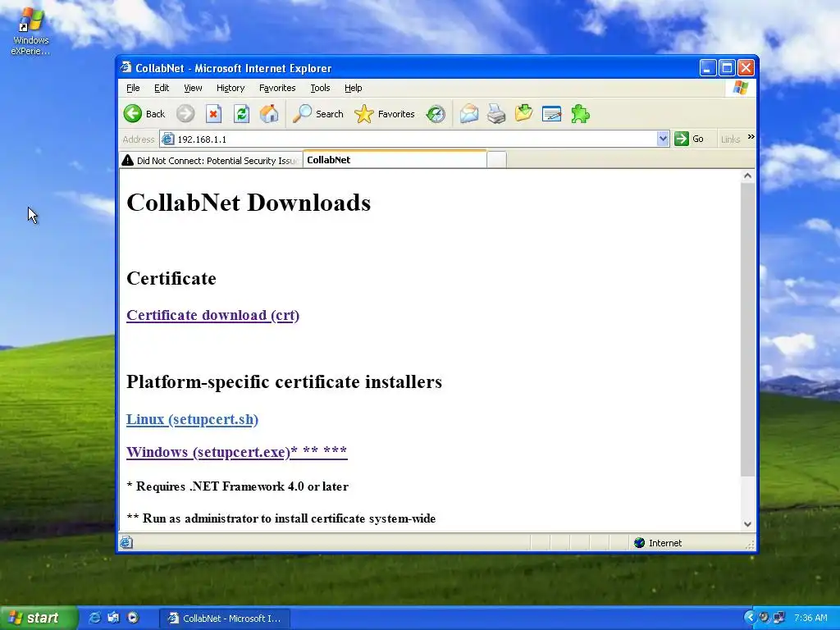Viewport: 840px width, 630px height.
Task: Stop page loading with red X icon
Action: (214, 113)
